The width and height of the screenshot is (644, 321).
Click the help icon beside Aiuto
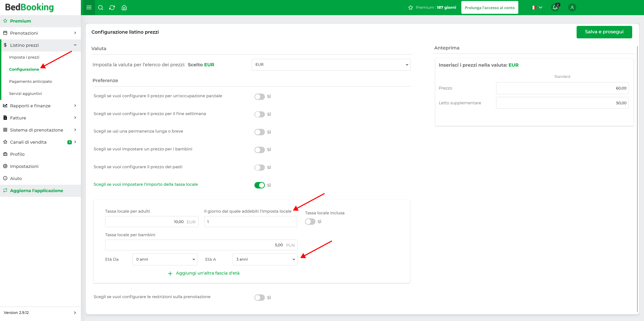pos(5,178)
